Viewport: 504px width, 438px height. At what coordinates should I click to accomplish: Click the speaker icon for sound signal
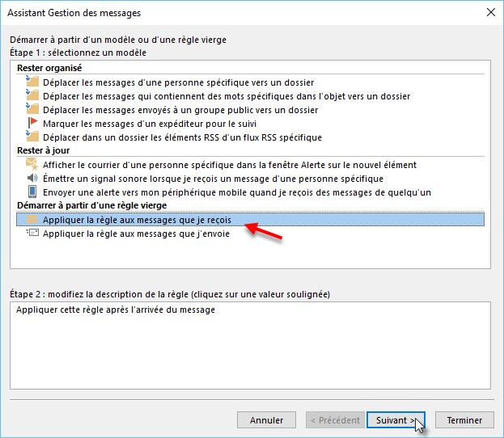(x=32, y=178)
